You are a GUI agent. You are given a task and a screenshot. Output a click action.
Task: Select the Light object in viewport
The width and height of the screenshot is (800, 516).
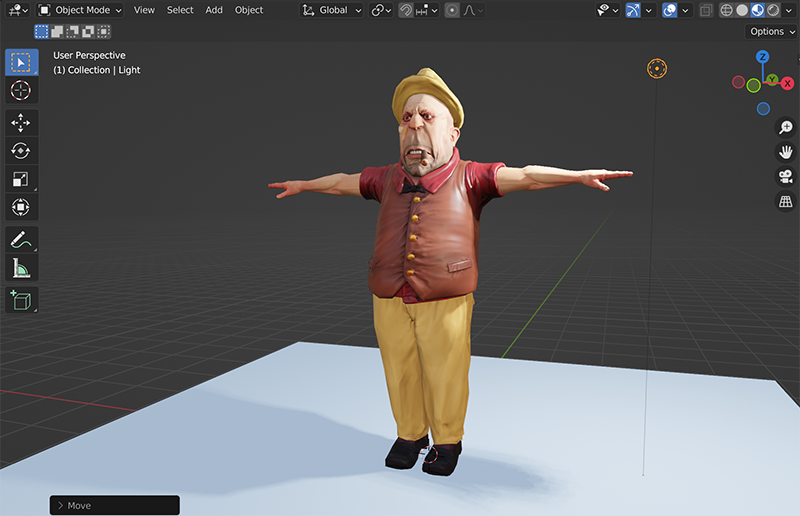(657, 68)
